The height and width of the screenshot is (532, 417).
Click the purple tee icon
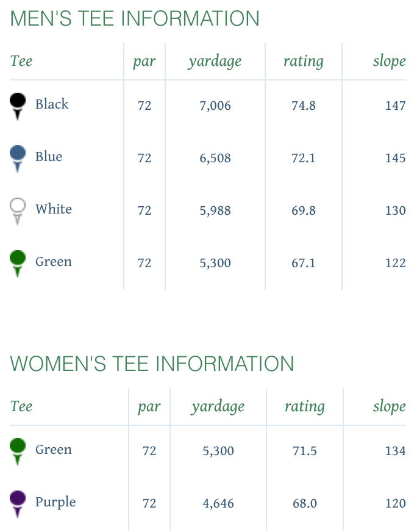point(18,504)
